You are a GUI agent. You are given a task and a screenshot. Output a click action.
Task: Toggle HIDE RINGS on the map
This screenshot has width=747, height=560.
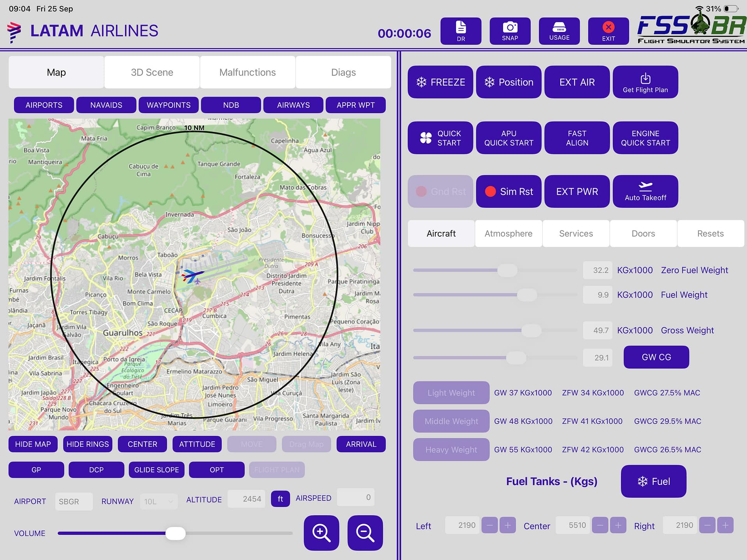[x=88, y=444]
